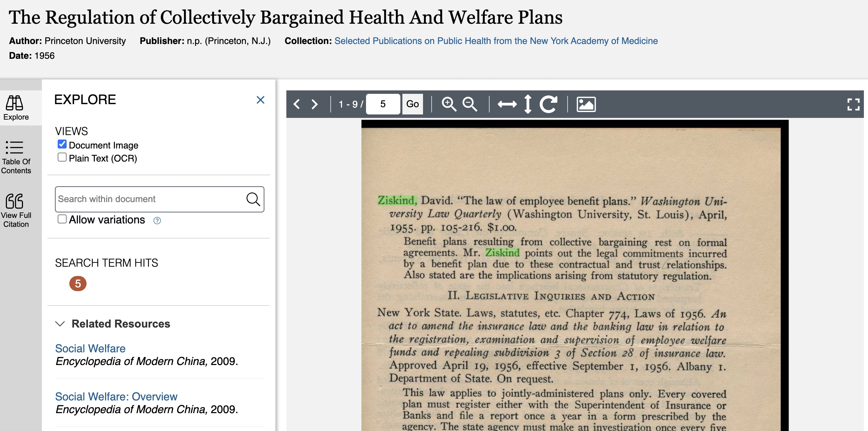Check the Allow variations option
Image resolution: width=868 pixels, height=431 pixels.
pos(62,219)
